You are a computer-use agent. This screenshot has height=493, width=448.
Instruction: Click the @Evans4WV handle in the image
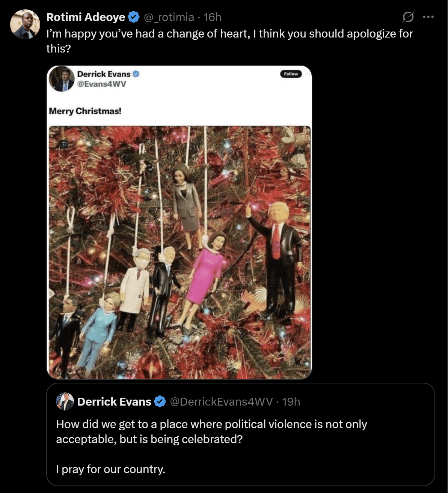(x=102, y=84)
